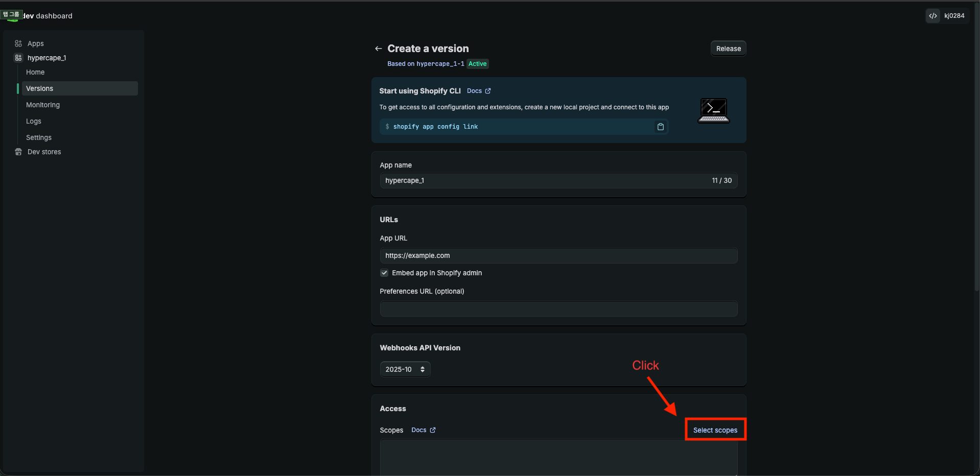This screenshot has width=980, height=476.
Task: Click the hypercape_1 app icon in sidebar
Action: (x=18, y=58)
